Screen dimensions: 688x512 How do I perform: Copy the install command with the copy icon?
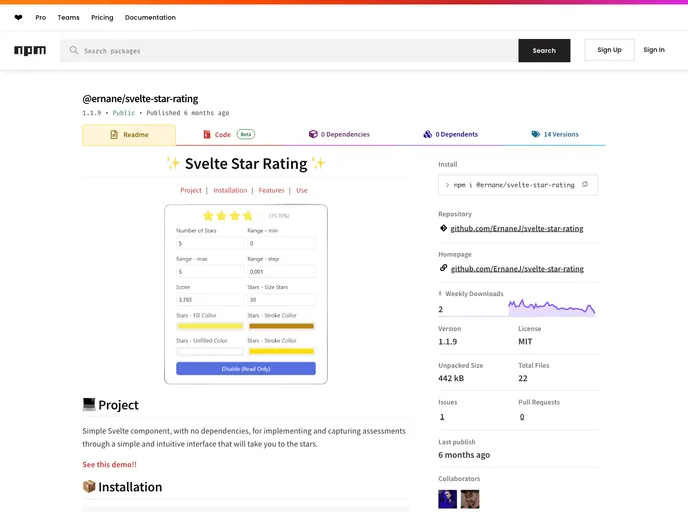[x=585, y=185]
